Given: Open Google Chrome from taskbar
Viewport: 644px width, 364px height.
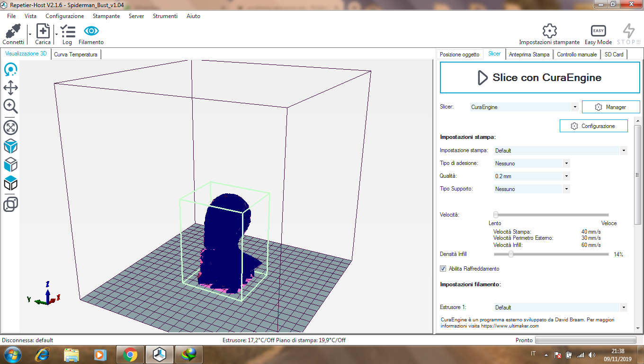Looking at the screenshot, I should pyautogui.click(x=130, y=355).
